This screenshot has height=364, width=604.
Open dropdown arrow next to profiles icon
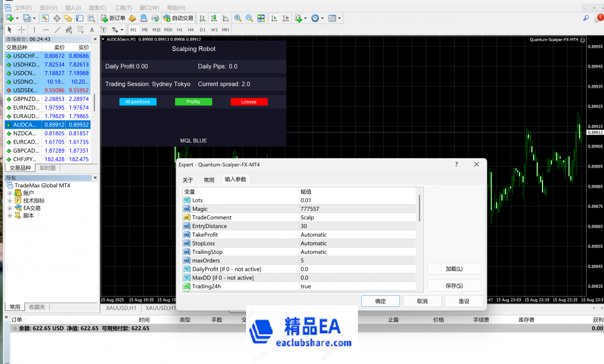pyautogui.click(x=34, y=18)
